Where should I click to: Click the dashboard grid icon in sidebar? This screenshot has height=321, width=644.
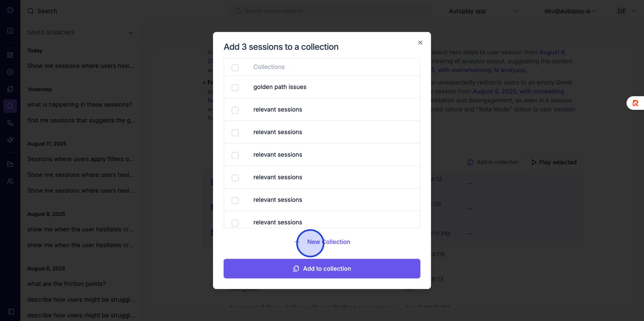click(10, 55)
